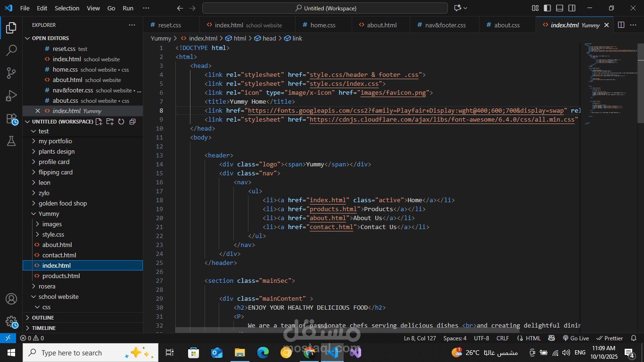
Task: Switch to the about.html tab
Action: [382, 25]
